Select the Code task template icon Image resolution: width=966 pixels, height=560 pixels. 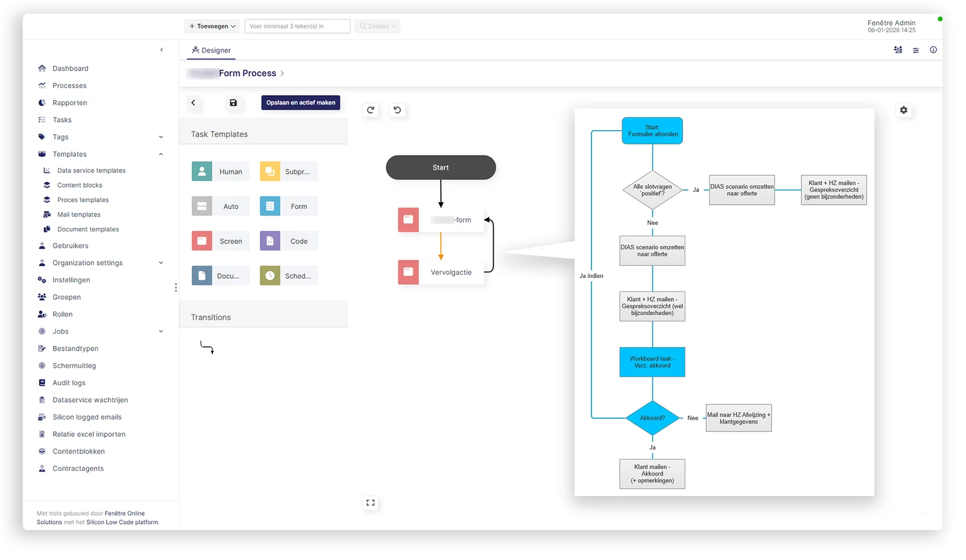(270, 242)
